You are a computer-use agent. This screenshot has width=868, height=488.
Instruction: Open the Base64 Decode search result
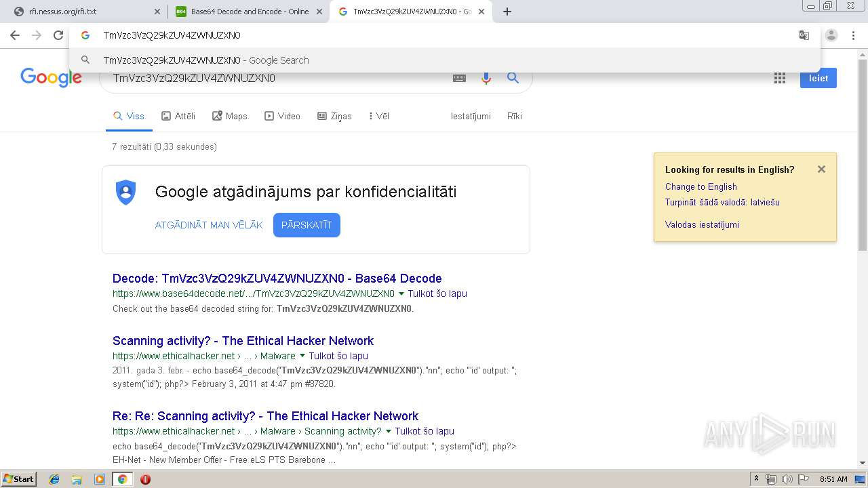(277, 279)
